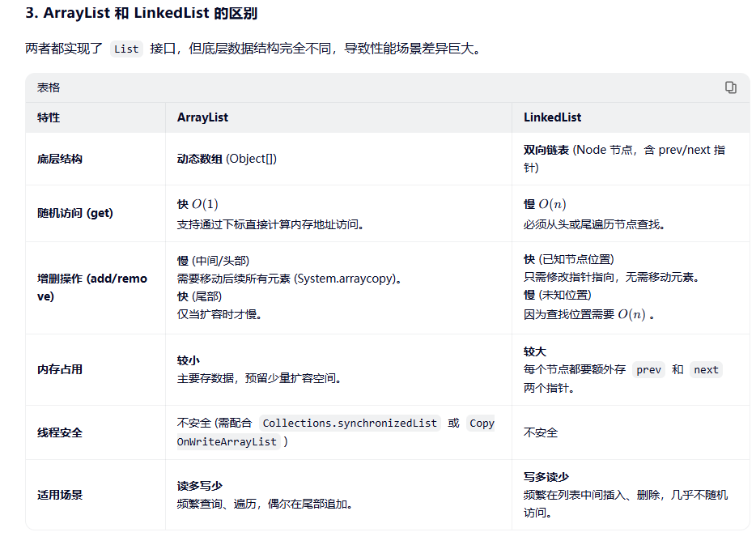This screenshot has height=545, width=756.
Task: Click '仅当扩容时才慢。'
Action: click(219, 314)
